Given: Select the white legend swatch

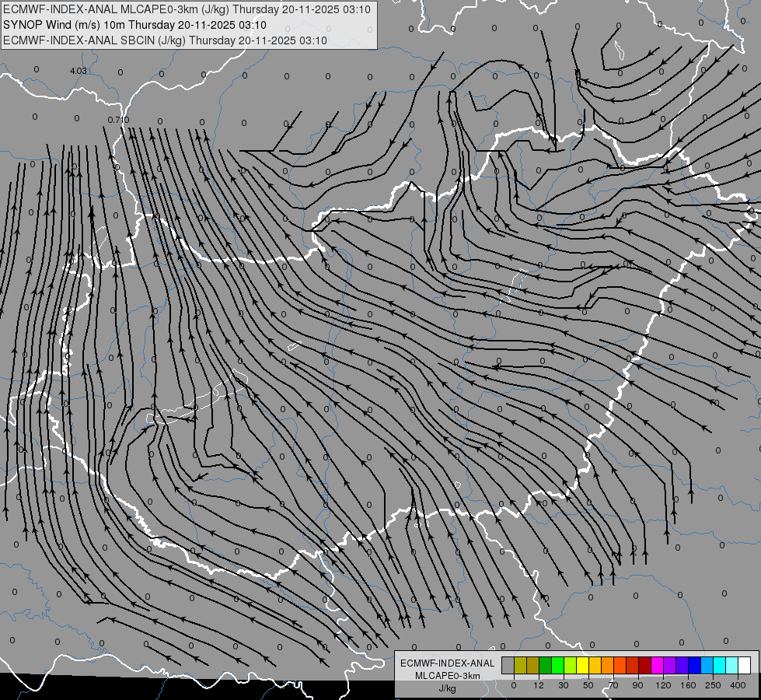Looking at the screenshot, I should pyautogui.click(x=744, y=665).
